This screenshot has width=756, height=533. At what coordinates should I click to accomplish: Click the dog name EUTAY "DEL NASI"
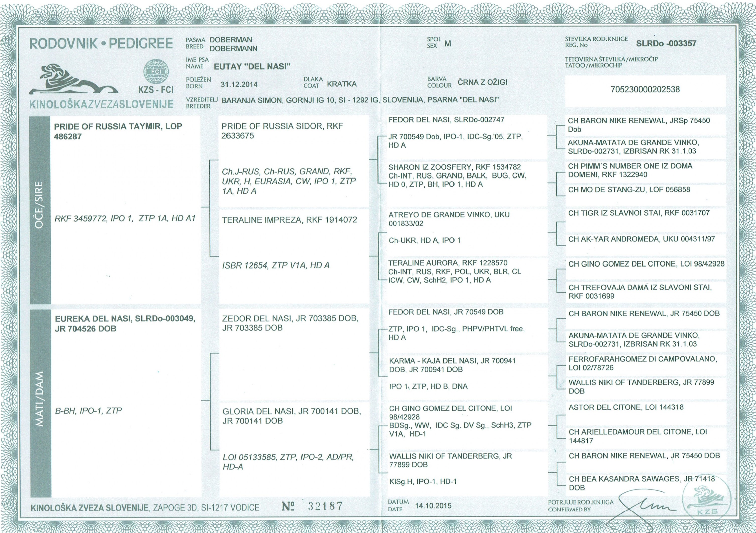(252, 67)
